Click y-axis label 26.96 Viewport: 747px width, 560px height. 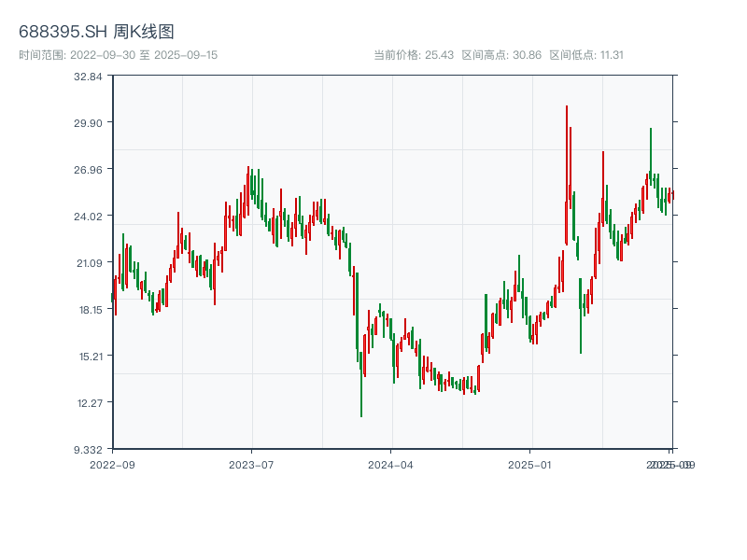pyautogui.click(x=88, y=170)
